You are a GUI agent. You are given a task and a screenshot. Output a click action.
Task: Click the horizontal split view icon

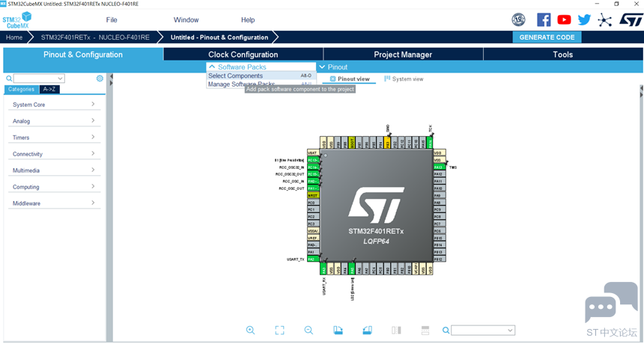425,330
